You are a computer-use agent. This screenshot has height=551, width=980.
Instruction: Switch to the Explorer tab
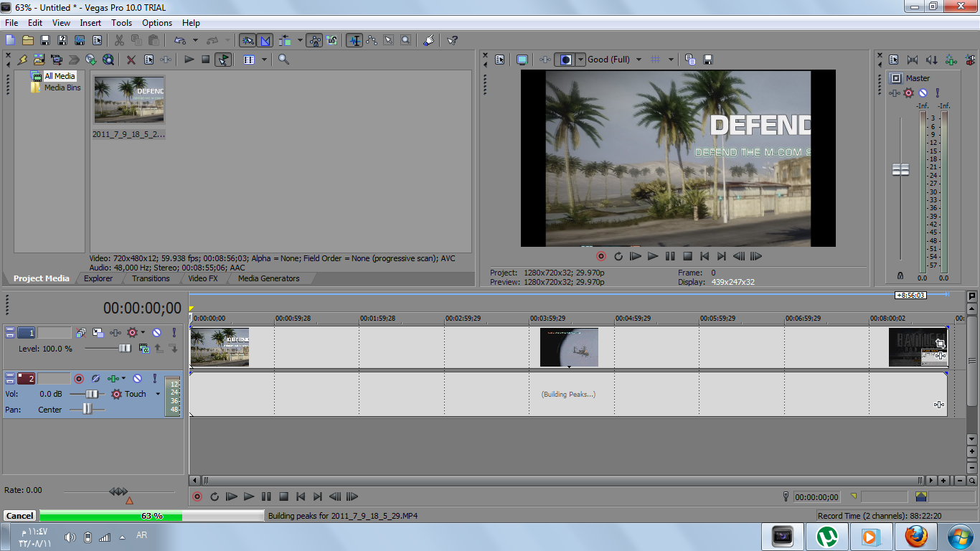(98, 278)
